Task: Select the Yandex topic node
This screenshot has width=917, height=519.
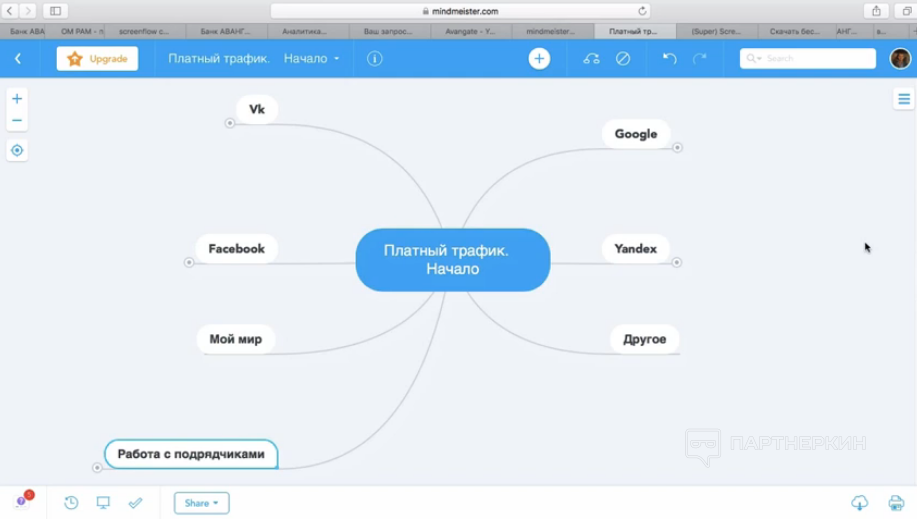Action: coord(636,249)
